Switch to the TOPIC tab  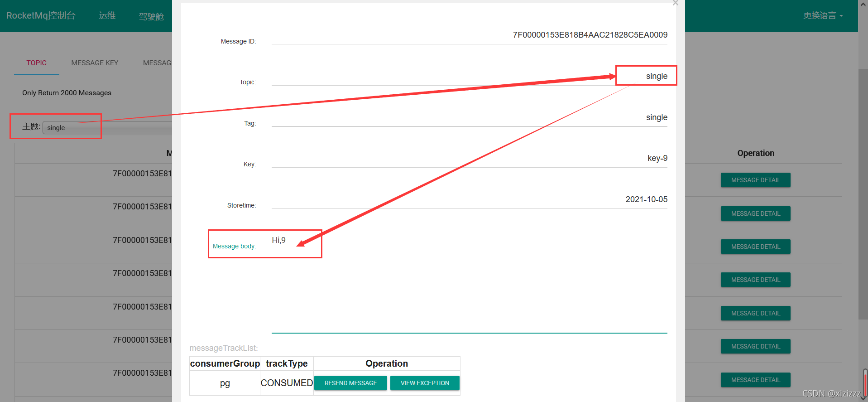(36, 63)
